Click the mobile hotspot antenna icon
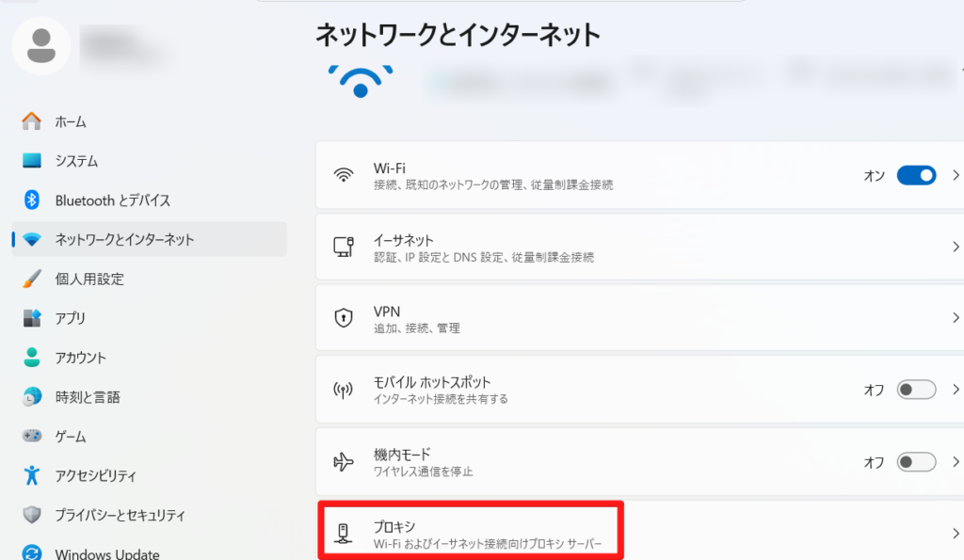This screenshot has height=560, width=964. click(x=344, y=390)
